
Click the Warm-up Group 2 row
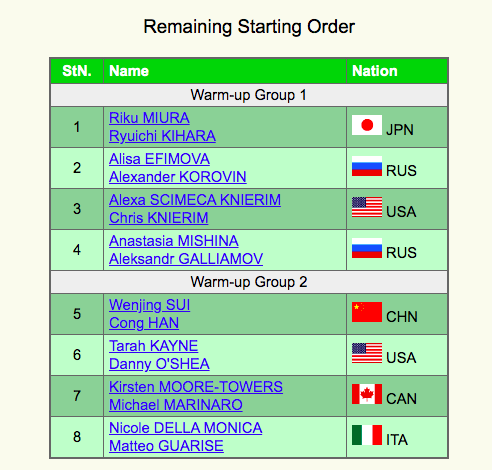(x=249, y=282)
